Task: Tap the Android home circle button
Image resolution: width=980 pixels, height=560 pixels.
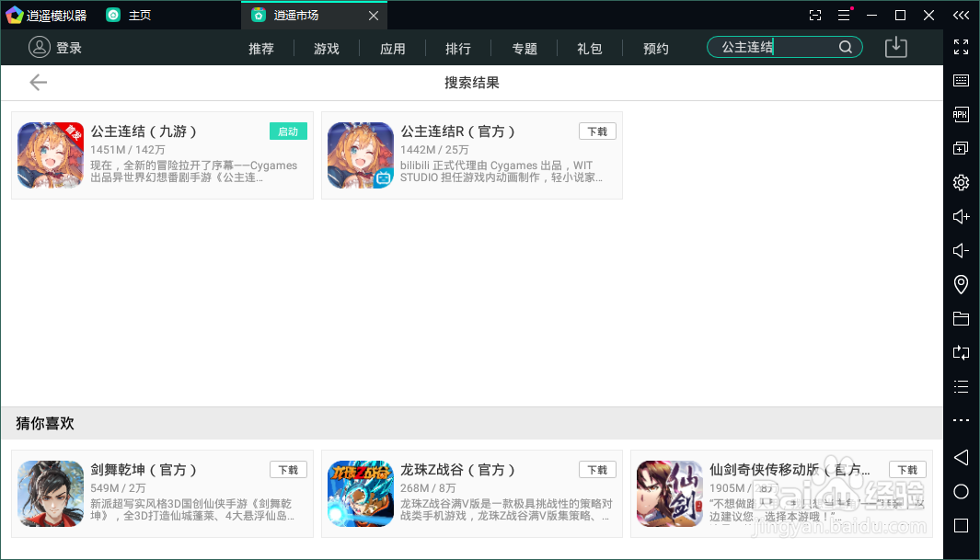Action: tap(962, 491)
